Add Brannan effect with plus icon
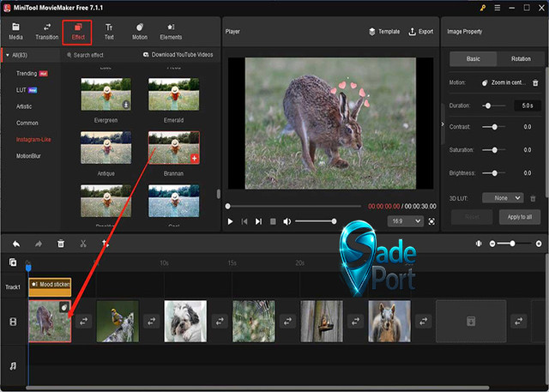The width and height of the screenshot is (549, 392). click(195, 159)
